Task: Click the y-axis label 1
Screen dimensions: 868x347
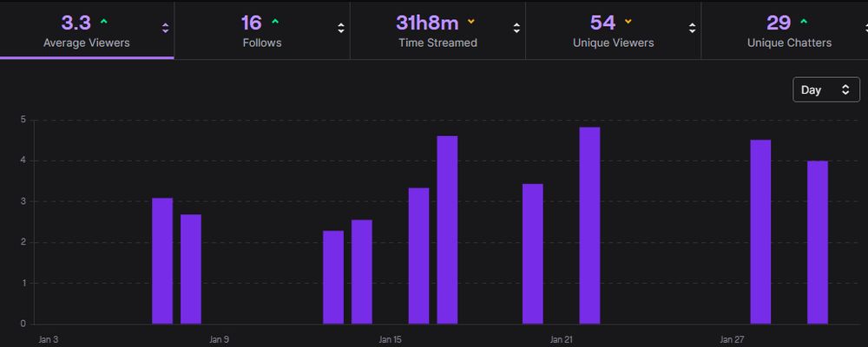Action: click(23, 283)
